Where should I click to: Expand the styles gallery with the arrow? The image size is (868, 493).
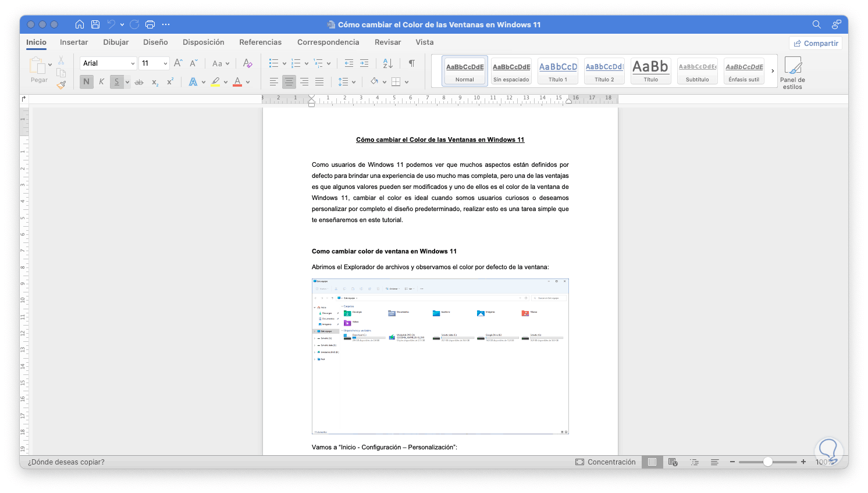click(x=773, y=71)
